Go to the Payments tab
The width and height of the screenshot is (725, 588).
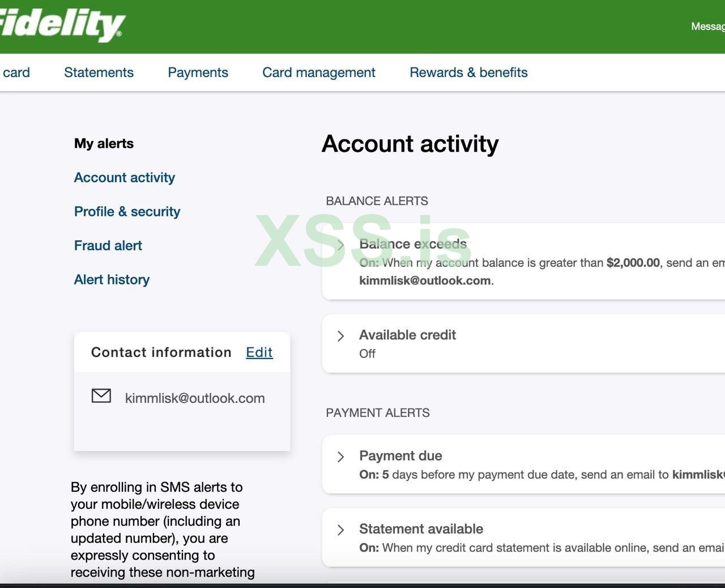click(198, 73)
